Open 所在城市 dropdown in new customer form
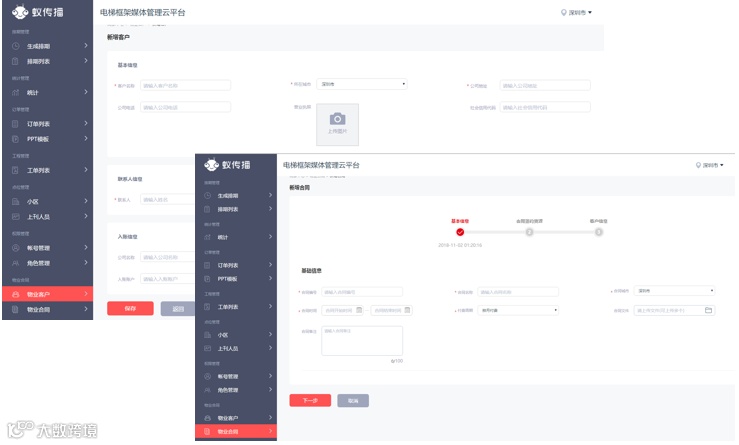739x445 pixels. [361, 84]
